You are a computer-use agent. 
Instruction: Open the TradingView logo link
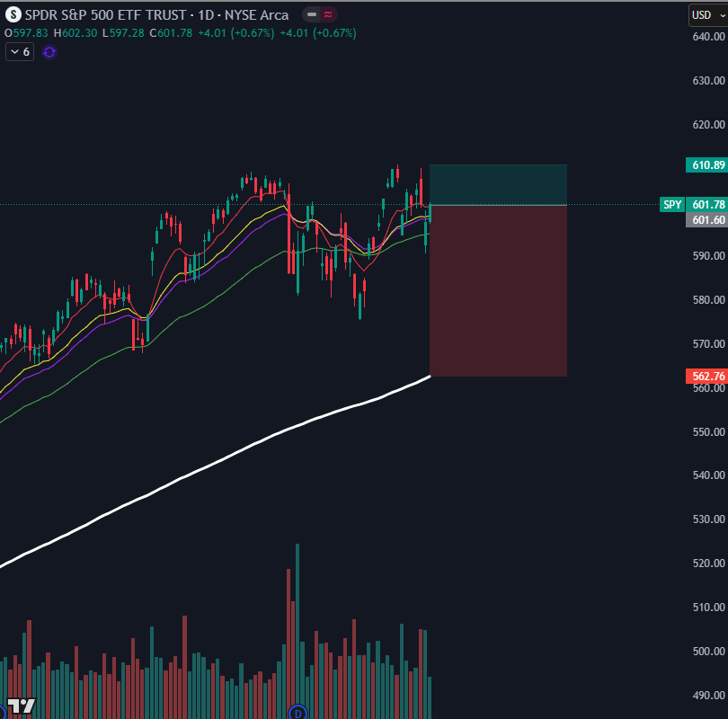22,706
